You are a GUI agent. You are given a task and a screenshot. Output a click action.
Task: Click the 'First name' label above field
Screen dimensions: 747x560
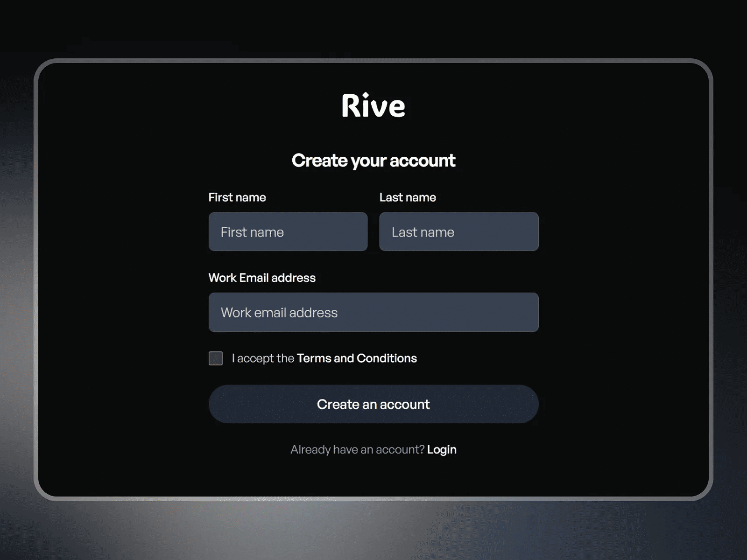pos(237,197)
